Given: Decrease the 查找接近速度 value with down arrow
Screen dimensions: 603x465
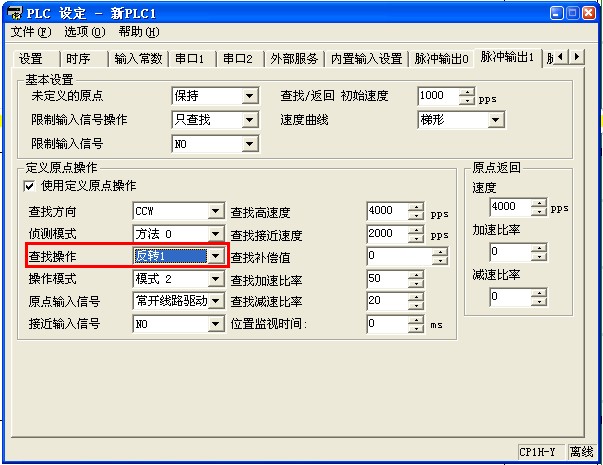Looking at the screenshot, I should [x=415, y=238].
